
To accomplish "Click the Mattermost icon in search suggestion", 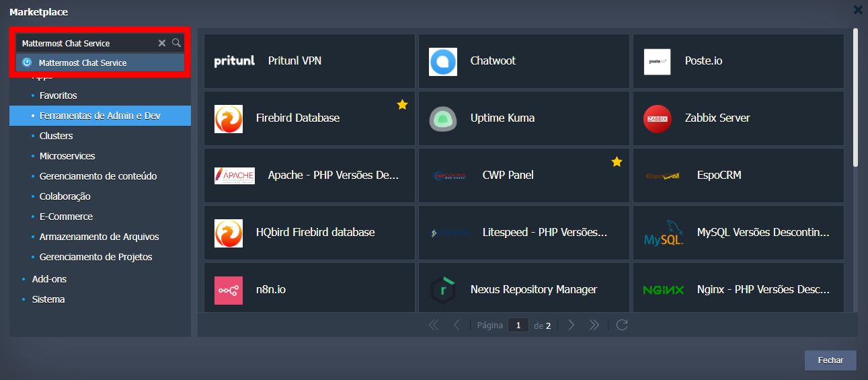I will click(27, 63).
